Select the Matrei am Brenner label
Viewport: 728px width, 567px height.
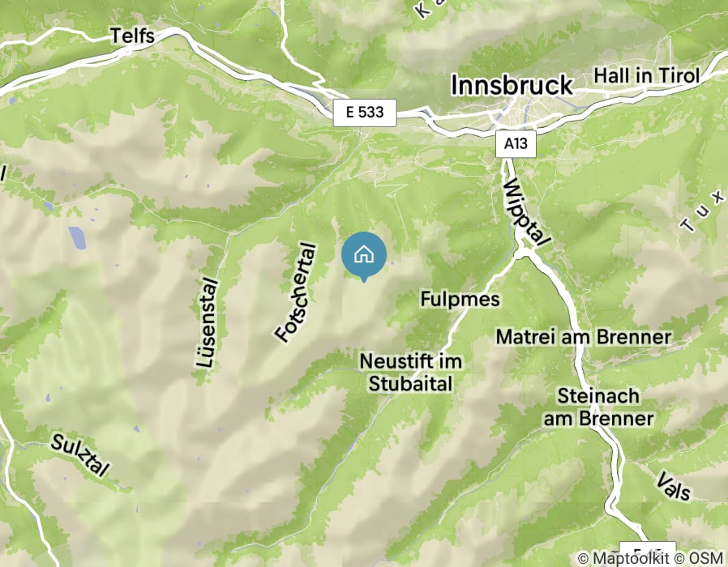click(x=584, y=337)
